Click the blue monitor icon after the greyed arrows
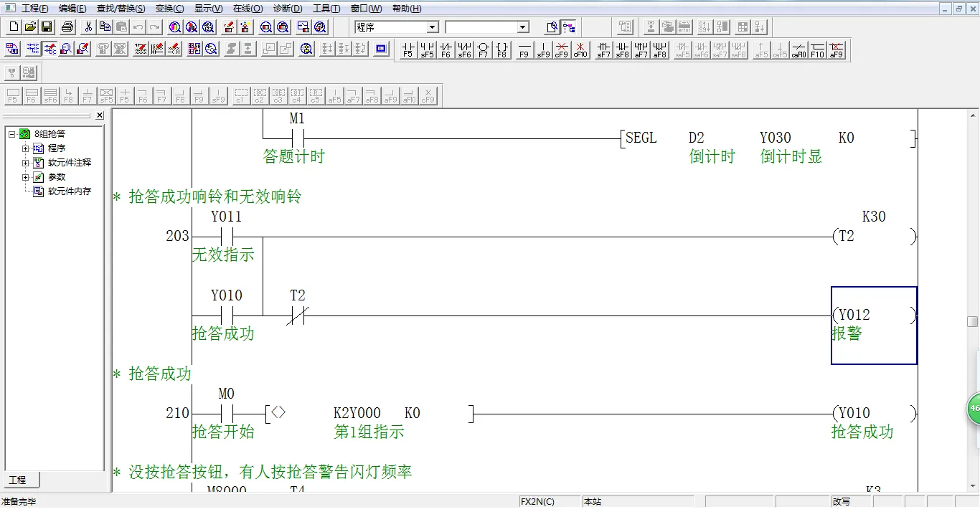Screen dimensions: 980x522 pos(381,49)
